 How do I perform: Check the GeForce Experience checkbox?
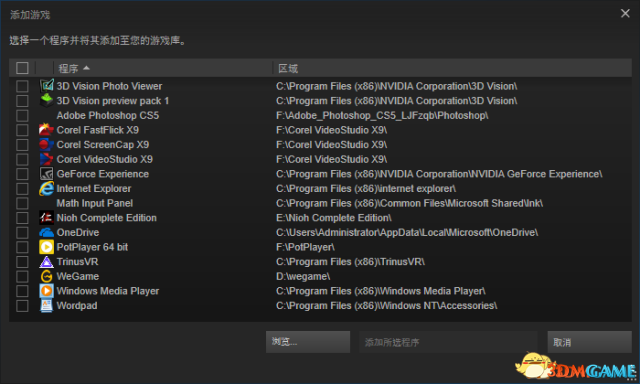tap(22, 174)
